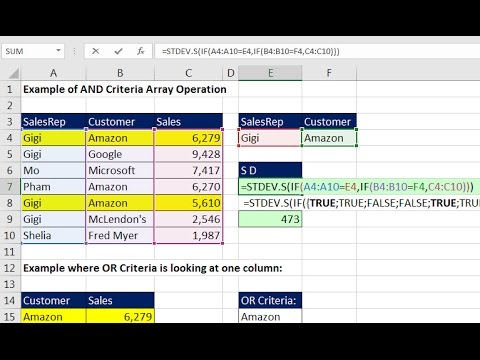Cancel the formula entry with X icon
Screen dimensions: 480x360
pyautogui.click(x=96, y=51)
